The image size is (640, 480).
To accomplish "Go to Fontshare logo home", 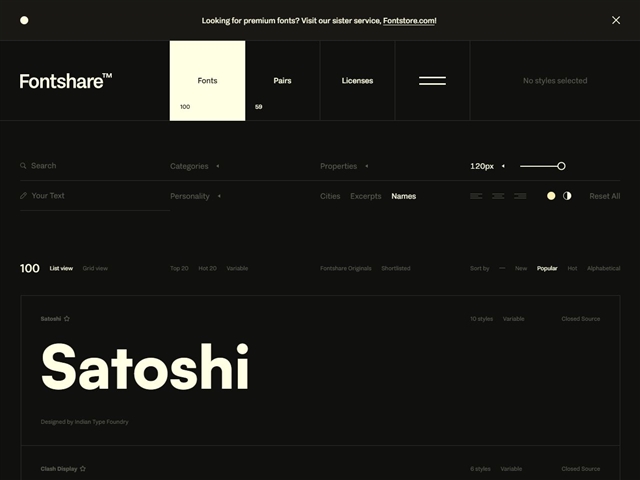I will click(x=66, y=81).
